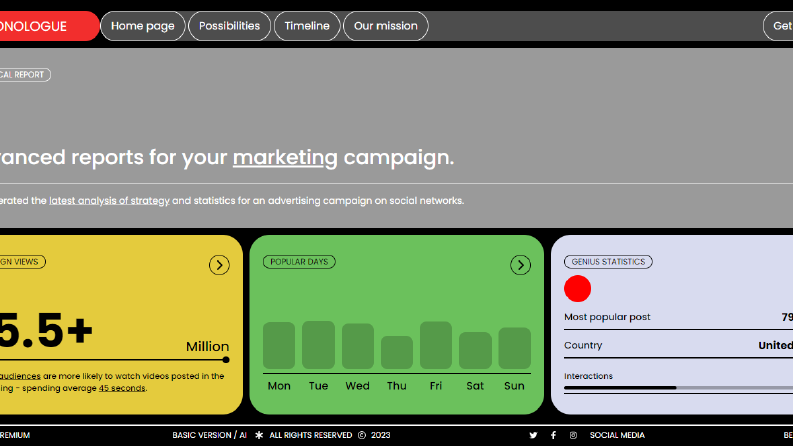Screen dimensions: 793x446
Task: Open the Possibilities nav item
Action: [229, 26]
